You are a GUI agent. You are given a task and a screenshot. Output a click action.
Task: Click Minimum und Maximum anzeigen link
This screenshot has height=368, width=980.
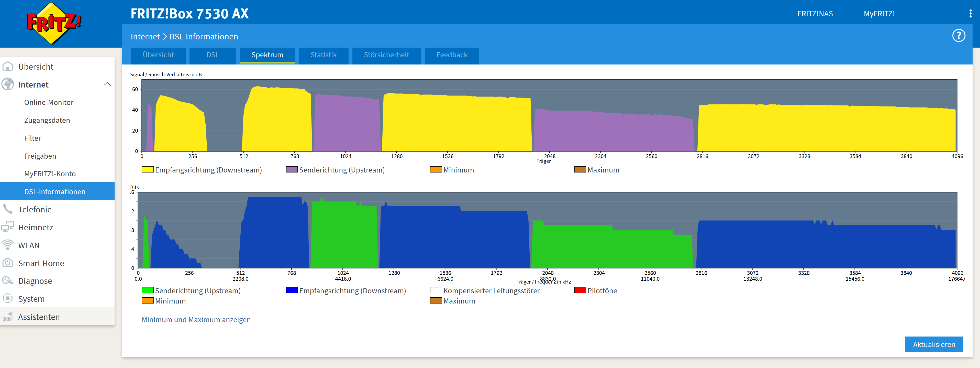[x=196, y=320]
